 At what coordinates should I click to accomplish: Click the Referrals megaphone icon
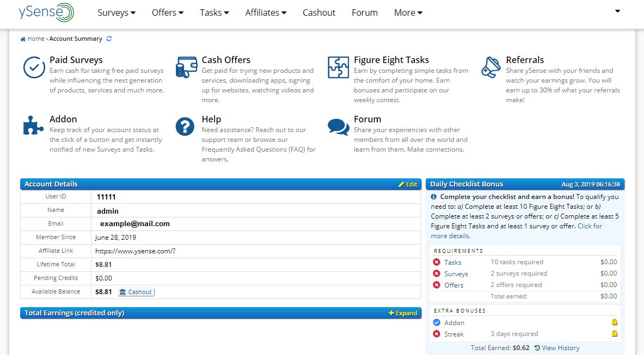pyautogui.click(x=491, y=67)
